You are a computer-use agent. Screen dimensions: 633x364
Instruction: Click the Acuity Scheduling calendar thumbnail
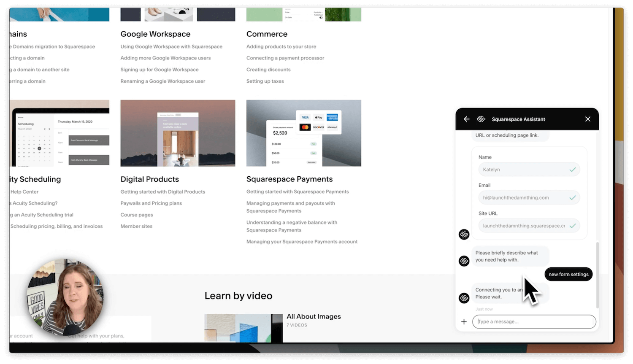point(60,133)
